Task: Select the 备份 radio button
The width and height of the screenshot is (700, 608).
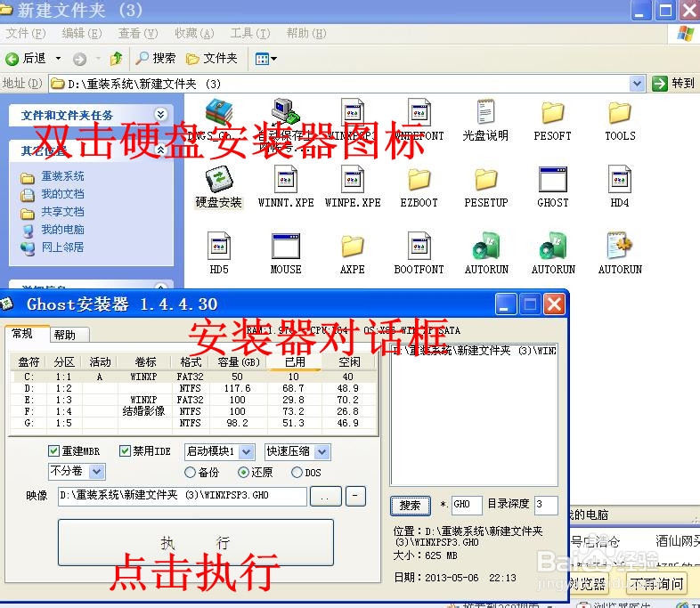Action: pyautogui.click(x=190, y=473)
